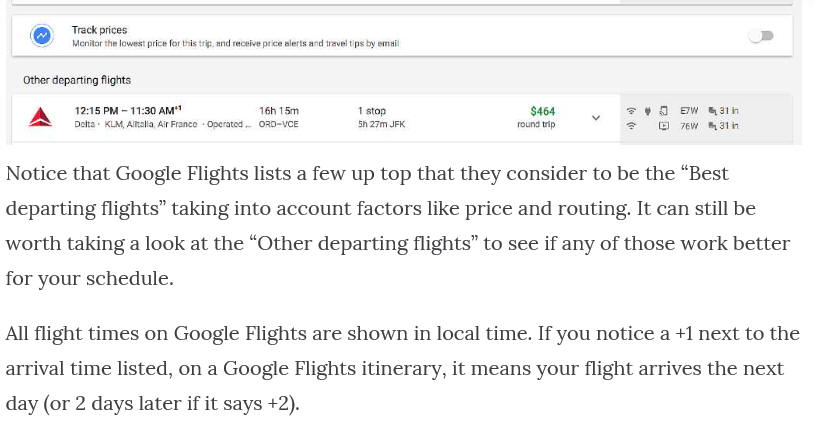Click the power outlet amenity icon
The width and height of the screenshot is (815, 427).
coord(648,111)
